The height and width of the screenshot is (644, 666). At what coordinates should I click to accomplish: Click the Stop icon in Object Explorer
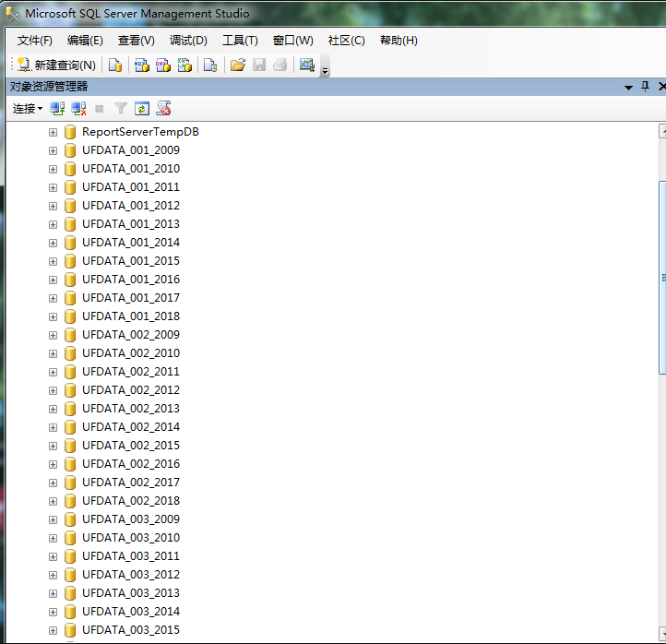pos(100,109)
